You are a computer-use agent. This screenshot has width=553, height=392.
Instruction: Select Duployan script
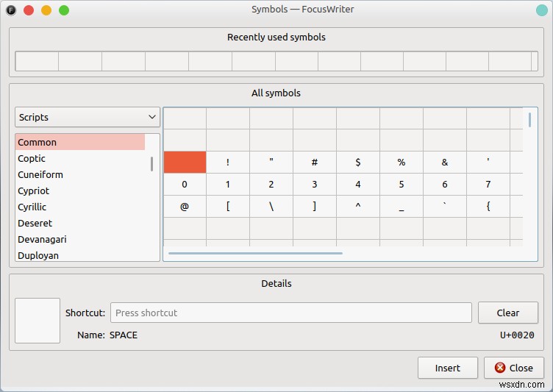pyautogui.click(x=80, y=255)
